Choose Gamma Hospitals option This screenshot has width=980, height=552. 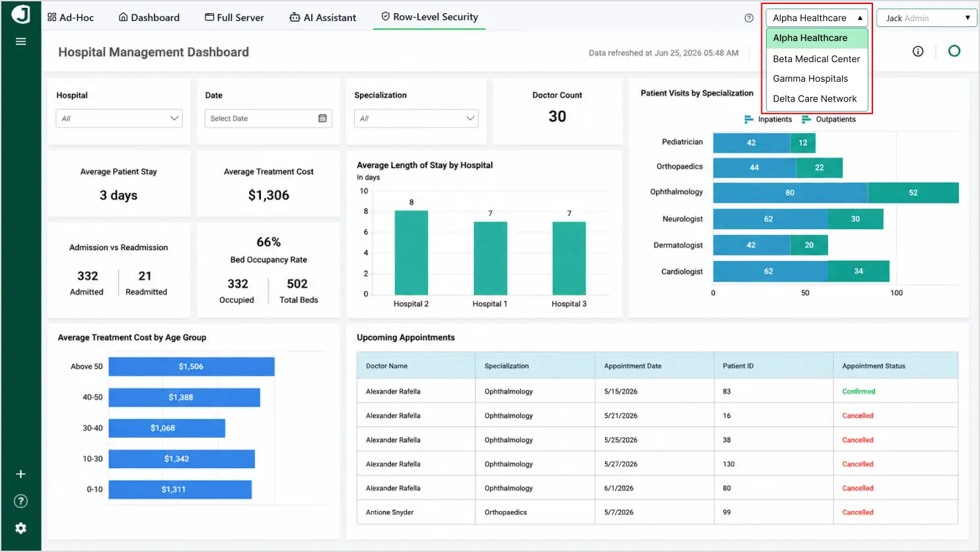click(x=817, y=79)
